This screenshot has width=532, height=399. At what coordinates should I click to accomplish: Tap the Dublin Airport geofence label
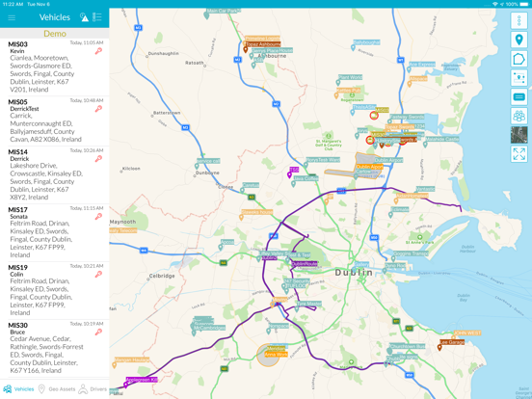pyautogui.click(x=369, y=167)
